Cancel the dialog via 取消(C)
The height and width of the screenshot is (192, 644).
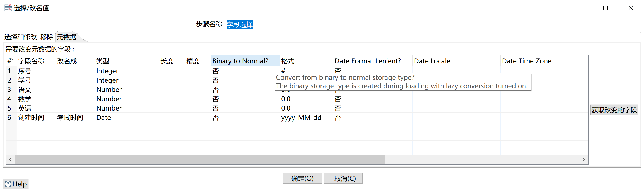coord(343,178)
